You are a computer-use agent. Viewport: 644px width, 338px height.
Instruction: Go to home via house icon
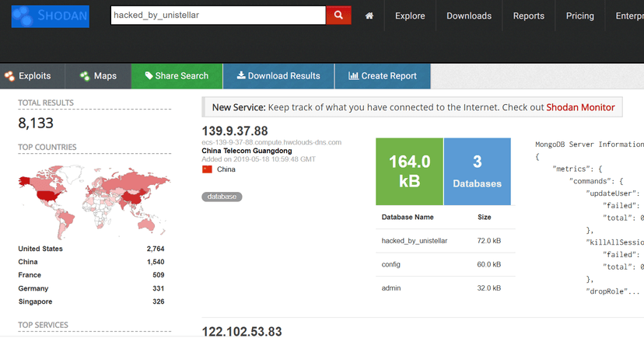369,16
